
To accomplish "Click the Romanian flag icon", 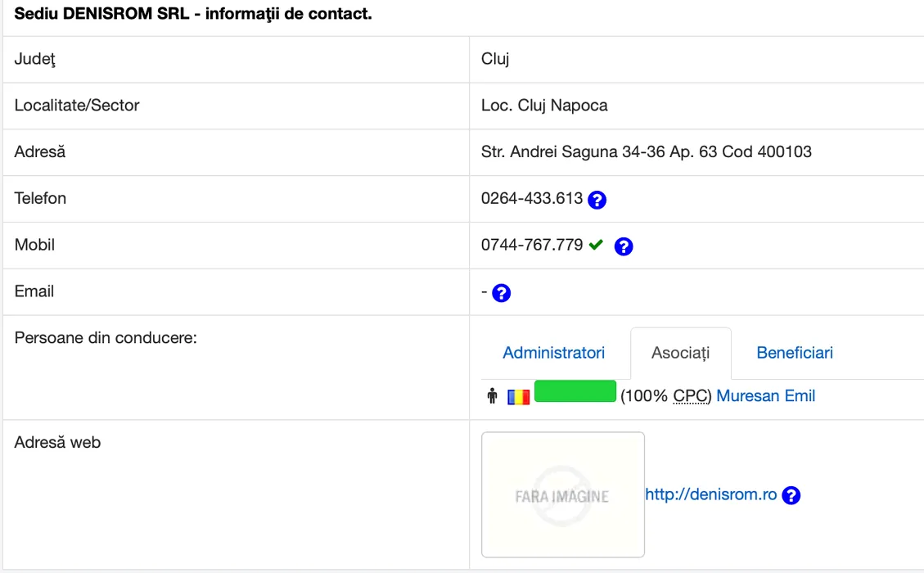I will point(519,397).
